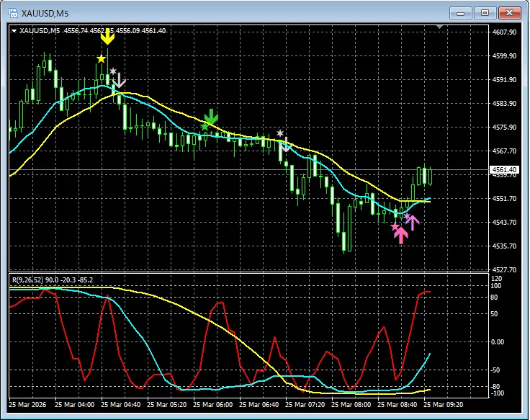Image resolution: width=530 pixels, height=420 pixels.
Task: Click the pink star marker near bottom
Action: pyautogui.click(x=395, y=227)
